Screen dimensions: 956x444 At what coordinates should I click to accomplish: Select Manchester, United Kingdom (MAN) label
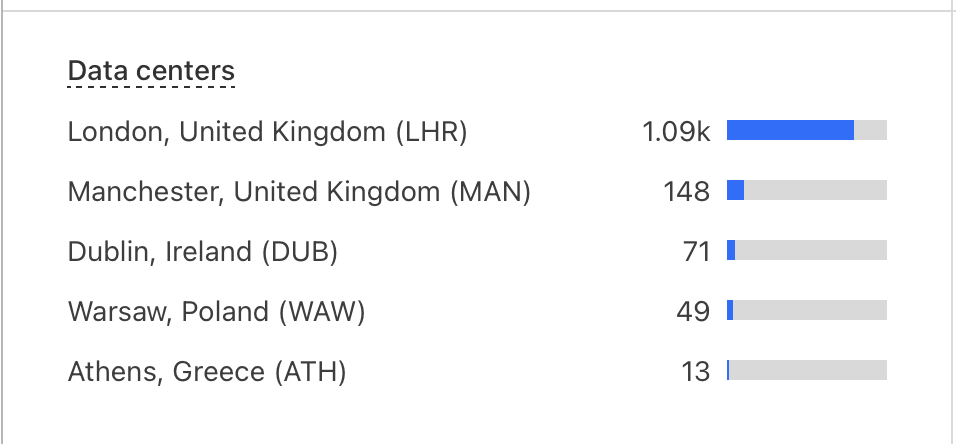coord(299,191)
